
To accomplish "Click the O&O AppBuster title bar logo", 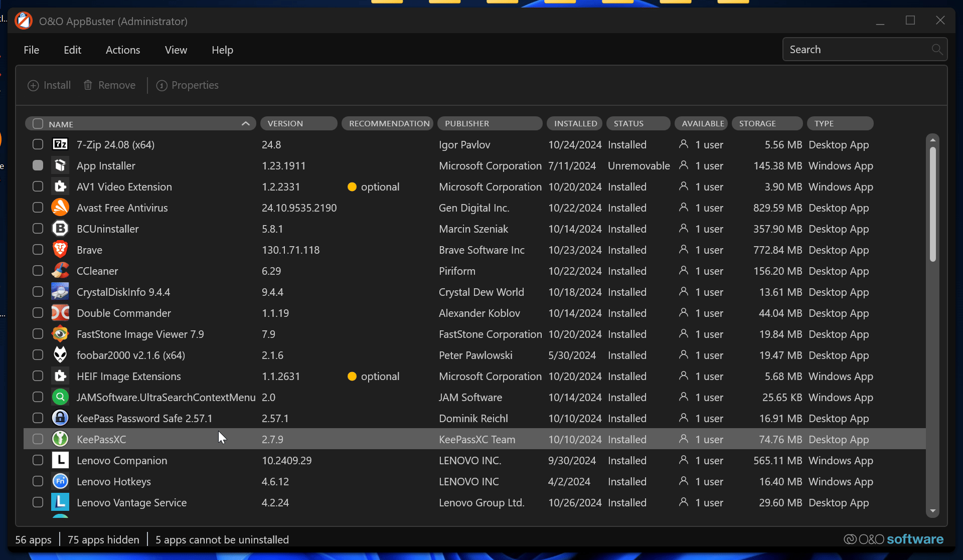I will pos(24,21).
